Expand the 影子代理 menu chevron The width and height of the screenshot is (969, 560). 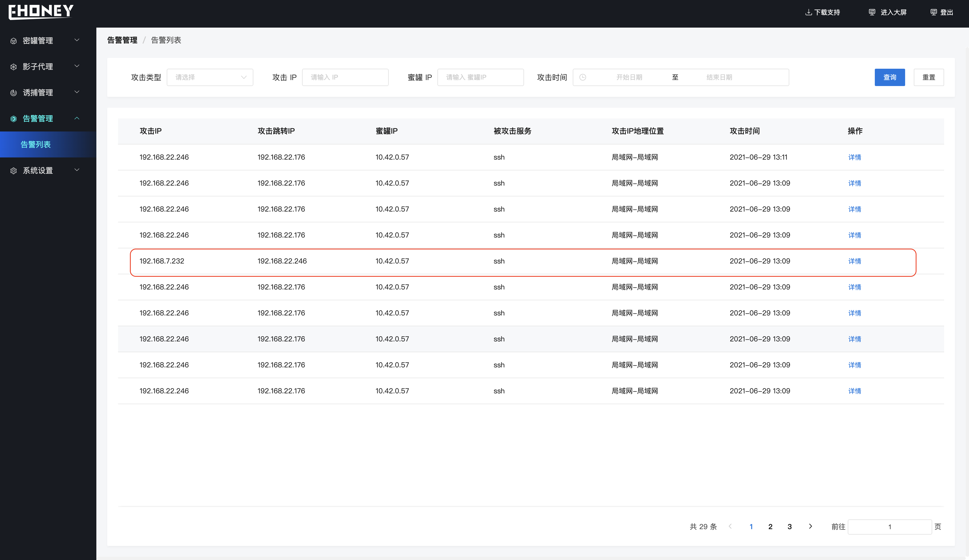point(77,66)
